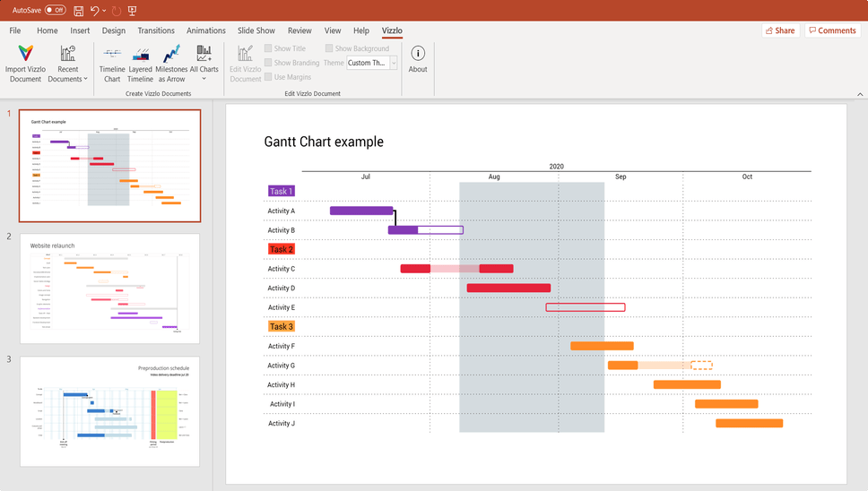Select the orange Activity I bar
This screenshot has height=491, width=868.
tap(726, 404)
